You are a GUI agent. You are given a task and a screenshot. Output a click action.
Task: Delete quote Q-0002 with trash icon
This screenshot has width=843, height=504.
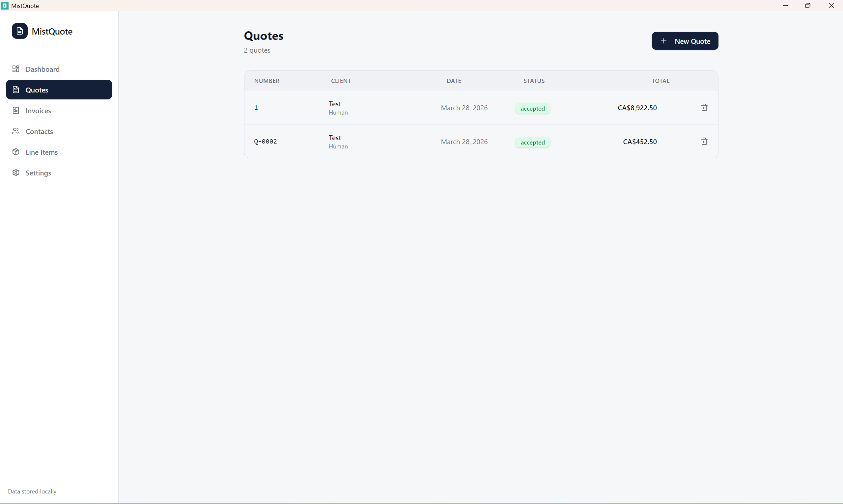pyautogui.click(x=704, y=141)
